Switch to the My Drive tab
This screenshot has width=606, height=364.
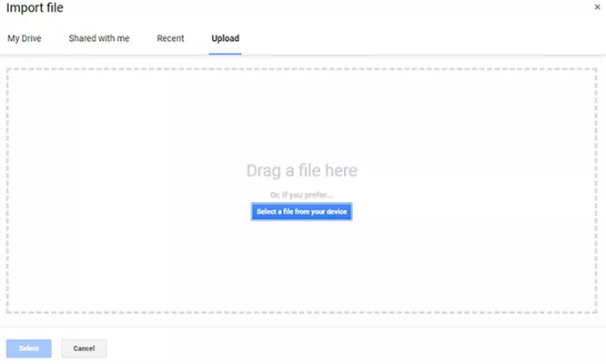[x=25, y=38]
